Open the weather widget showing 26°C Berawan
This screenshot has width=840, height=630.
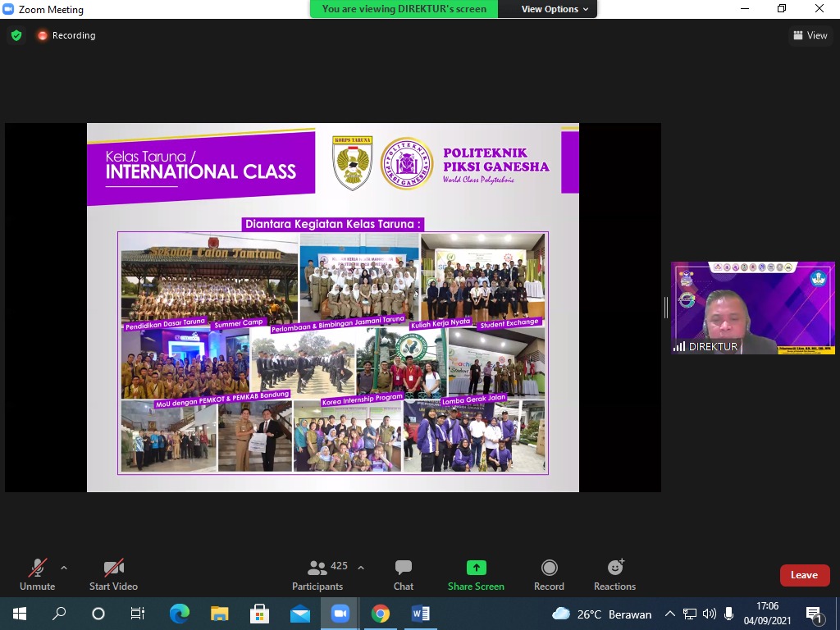point(601,614)
